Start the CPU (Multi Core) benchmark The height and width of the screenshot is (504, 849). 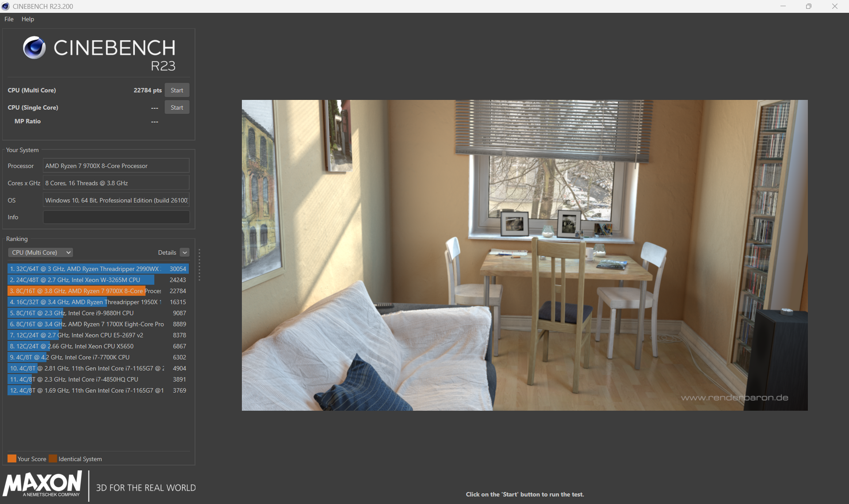pyautogui.click(x=177, y=90)
